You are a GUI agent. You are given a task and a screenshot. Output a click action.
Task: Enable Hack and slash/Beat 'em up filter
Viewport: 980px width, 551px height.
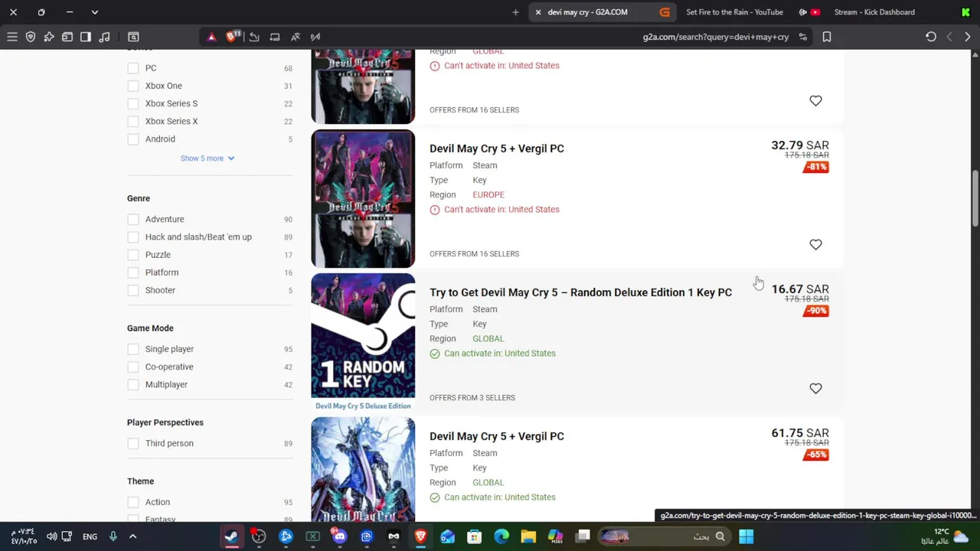(x=133, y=236)
